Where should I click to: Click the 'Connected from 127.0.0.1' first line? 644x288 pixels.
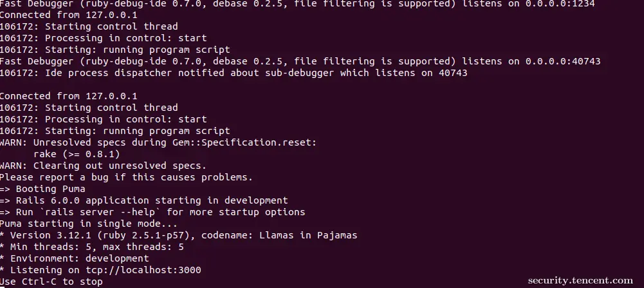(69, 15)
